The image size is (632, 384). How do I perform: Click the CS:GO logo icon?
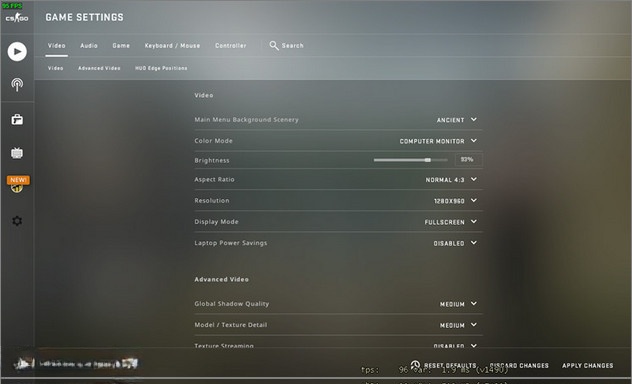coord(17,18)
